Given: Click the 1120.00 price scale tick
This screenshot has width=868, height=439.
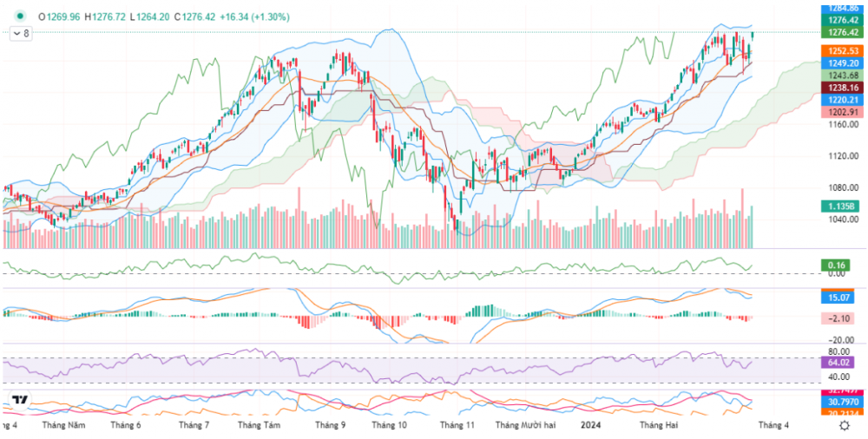Looking at the screenshot, I should click(x=842, y=156).
